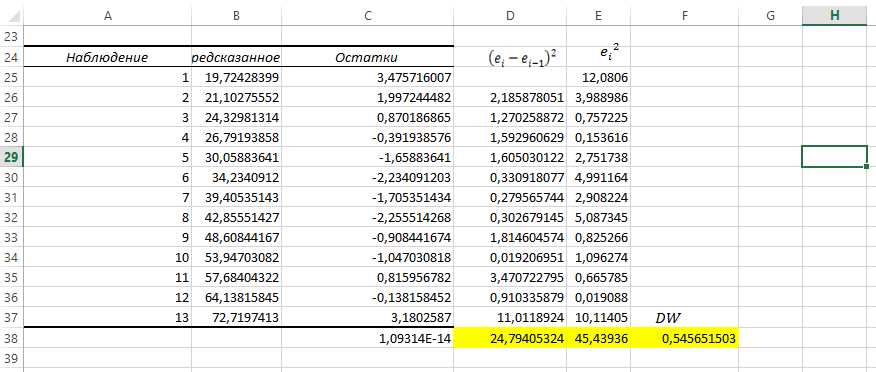Select cell with value 3,470722795

point(510,278)
